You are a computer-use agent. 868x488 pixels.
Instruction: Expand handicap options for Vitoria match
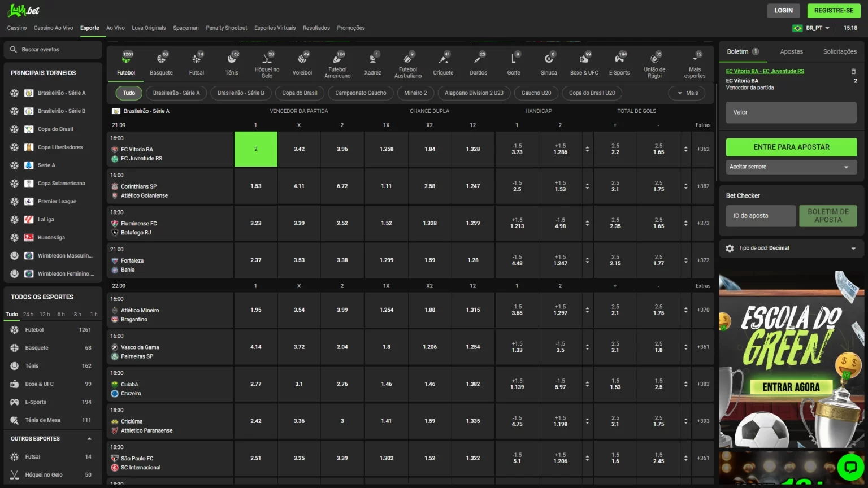(x=587, y=149)
